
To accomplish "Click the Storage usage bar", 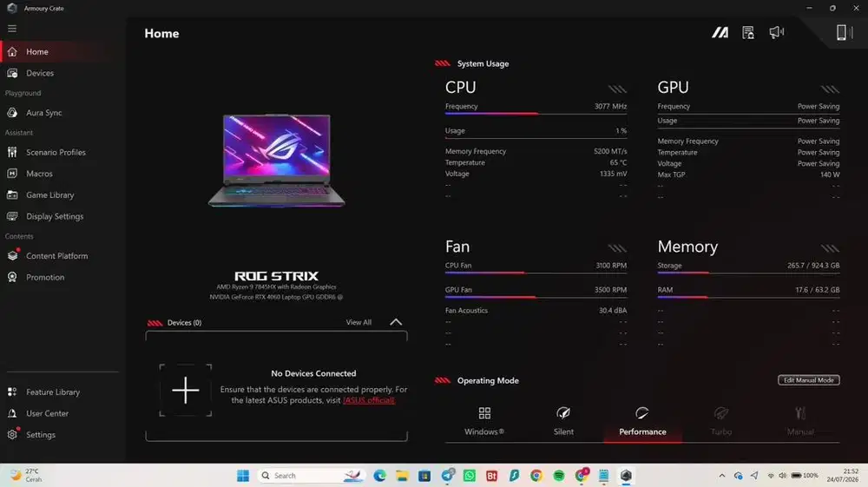I will click(748, 273).
